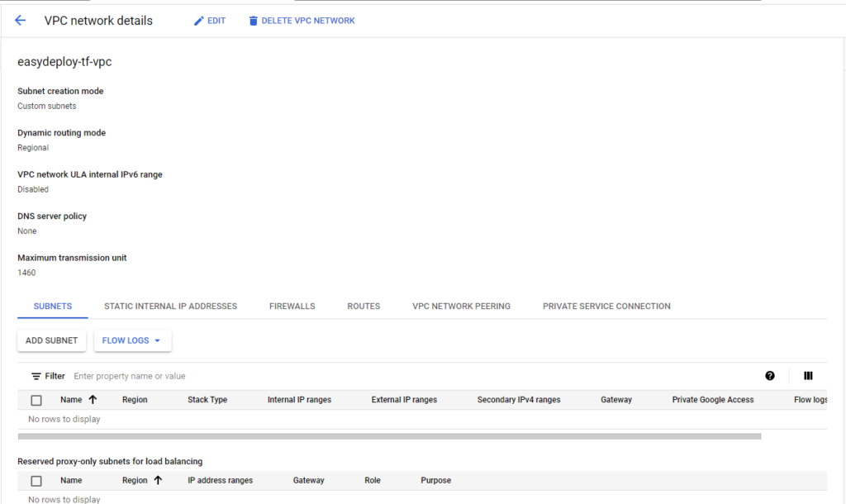This screenshot has height=504, width=846.
Task: Select all reserved proxy-only subnet rows
Action: [36, 480]
